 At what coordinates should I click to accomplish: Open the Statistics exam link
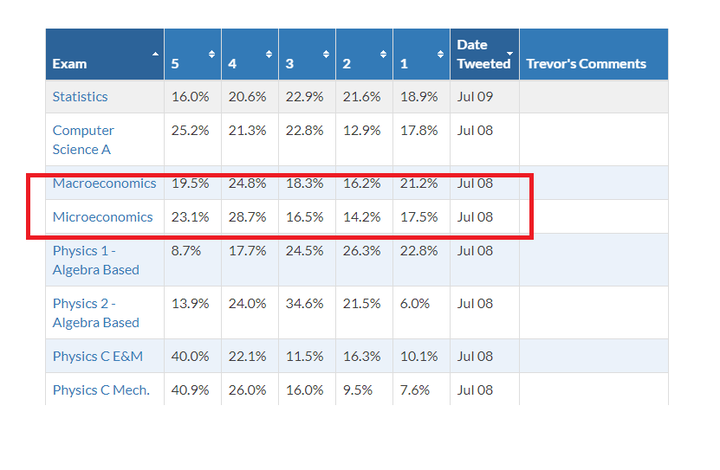click(80, 96)
